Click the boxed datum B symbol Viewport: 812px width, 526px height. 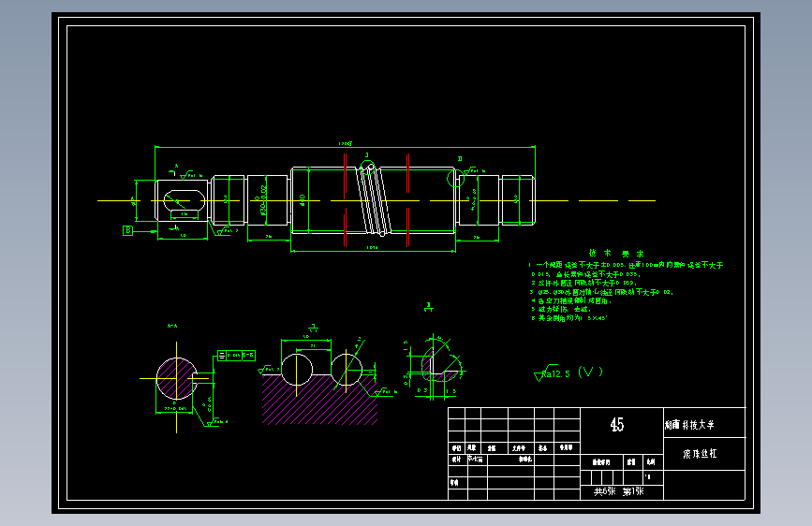coord(128,230)
